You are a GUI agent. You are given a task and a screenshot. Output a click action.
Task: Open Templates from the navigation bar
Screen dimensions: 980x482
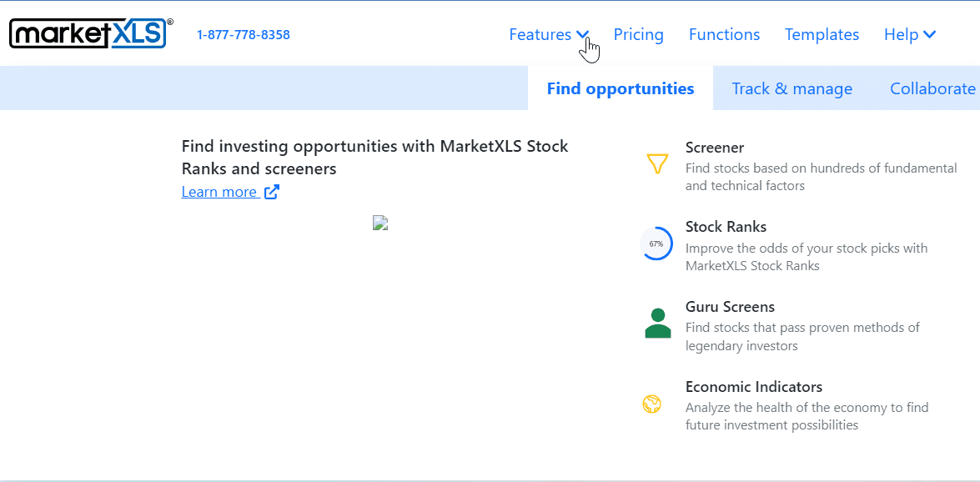coord(822,35)
